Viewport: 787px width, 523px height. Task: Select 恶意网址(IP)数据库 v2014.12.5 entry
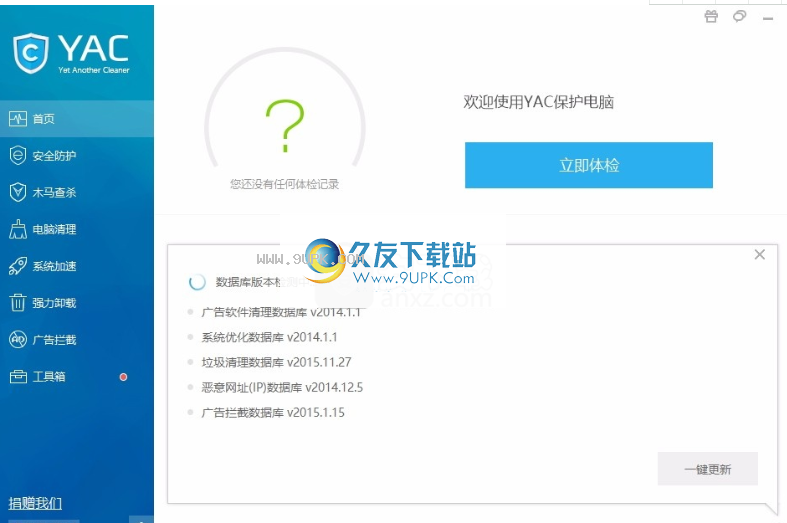coord(282,387)
